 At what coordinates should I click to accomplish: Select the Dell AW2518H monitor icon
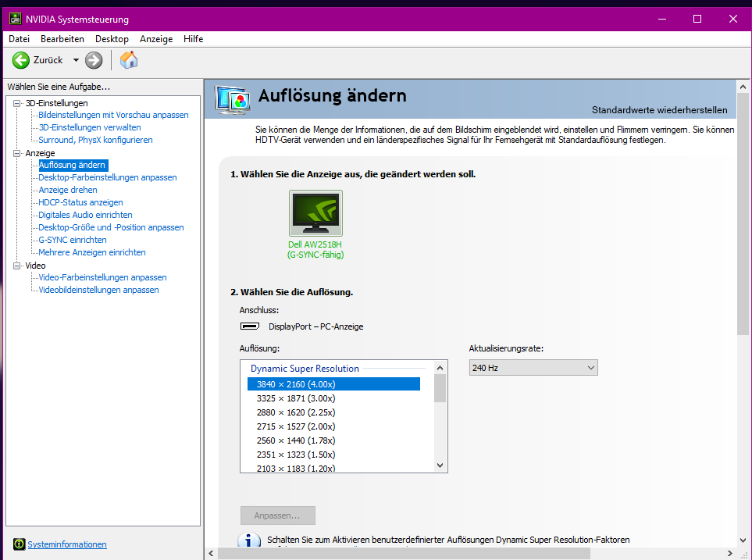click(x=315, y=213)
